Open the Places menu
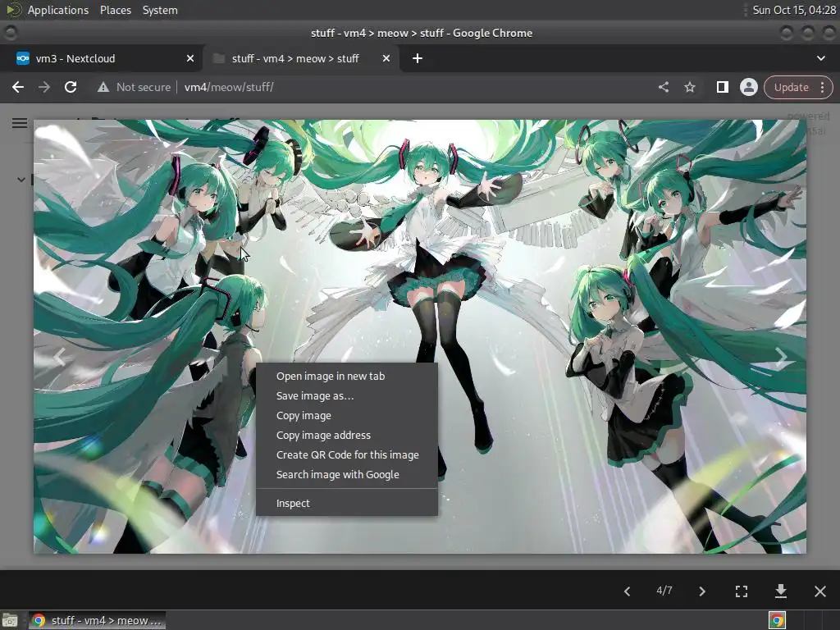The height and width of the screenshot is (630, 840). coord(116,10)
